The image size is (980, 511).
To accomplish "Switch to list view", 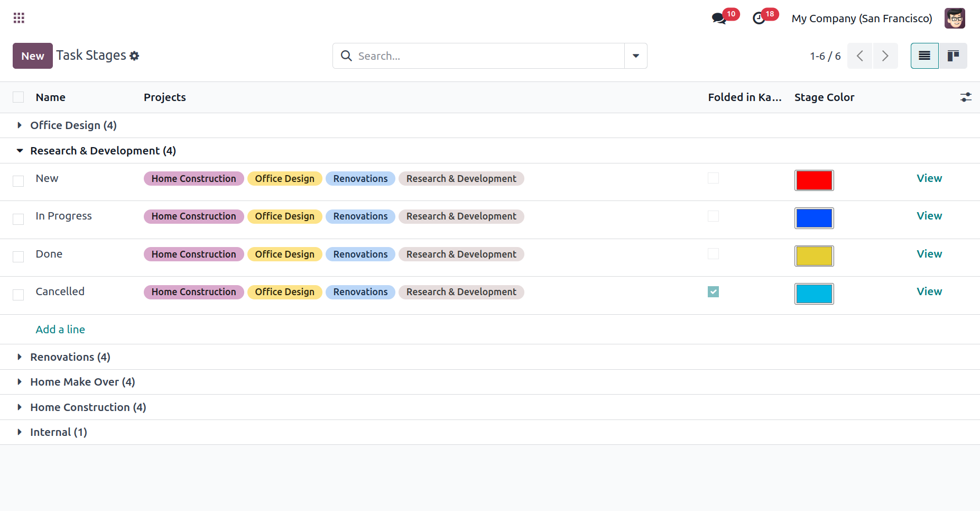I will [x=924, y=56].
